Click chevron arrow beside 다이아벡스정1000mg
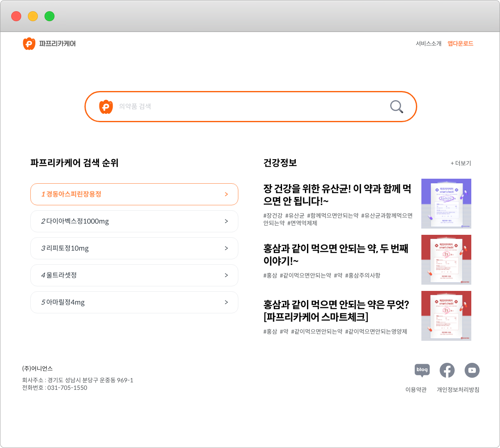 [226, 221]
